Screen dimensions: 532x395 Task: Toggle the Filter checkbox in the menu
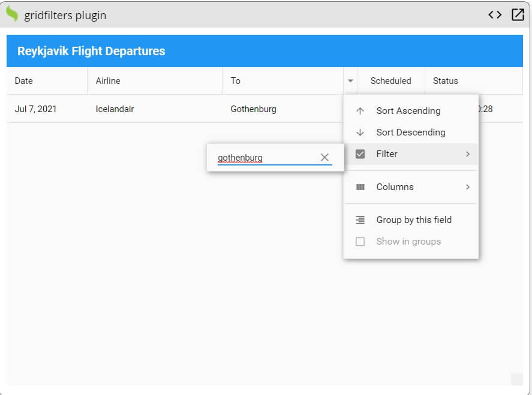point(360,153)
